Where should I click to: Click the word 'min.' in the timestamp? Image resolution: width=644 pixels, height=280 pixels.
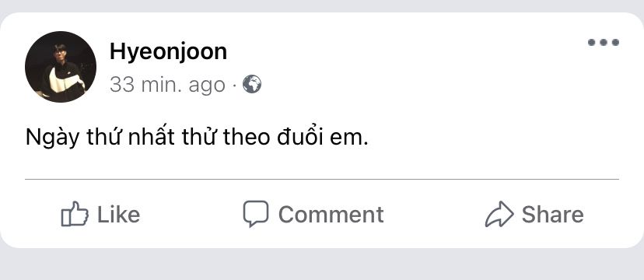[x=162, y=85]
